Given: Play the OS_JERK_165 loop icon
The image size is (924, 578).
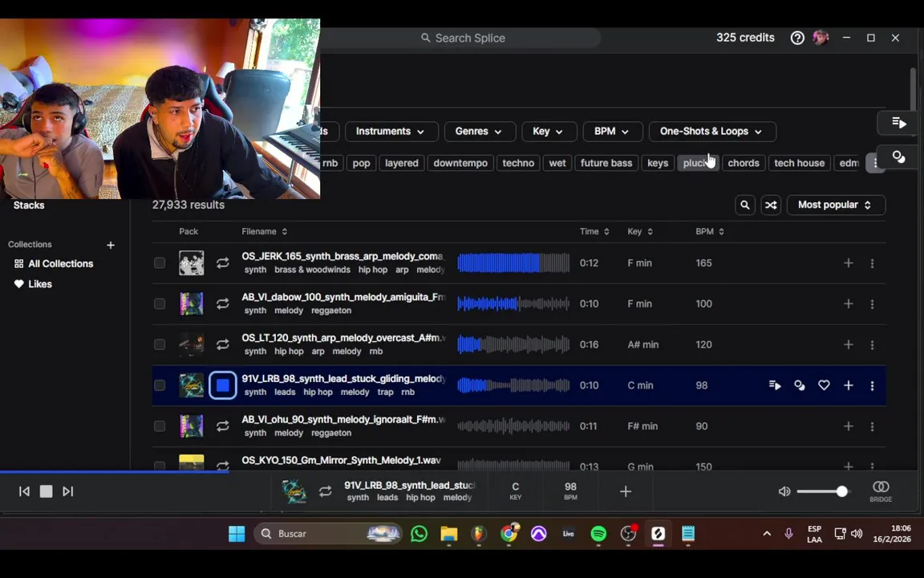Looking at the screenshot, I should (x=222, y=263).
